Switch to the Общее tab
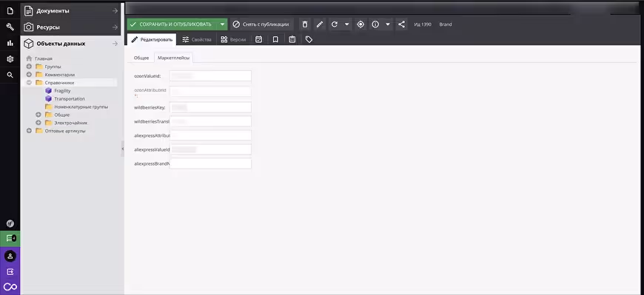Screen dimensions: 644x295 coord(141,58)
